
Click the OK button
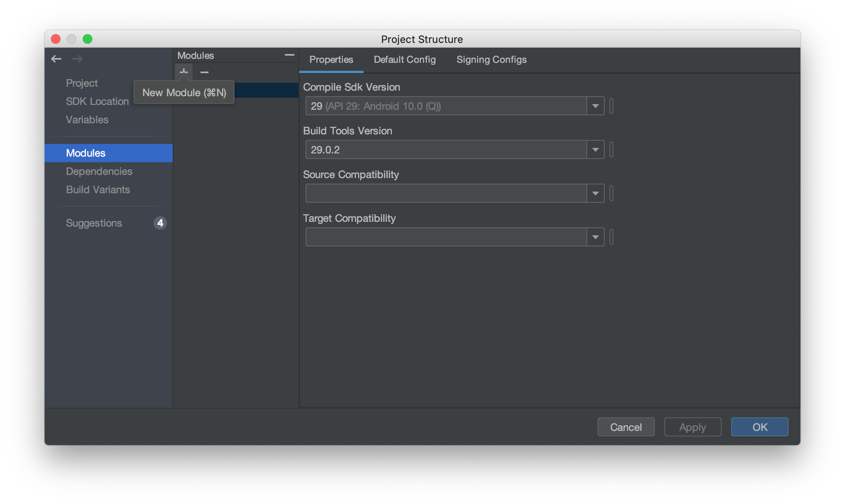760,426
